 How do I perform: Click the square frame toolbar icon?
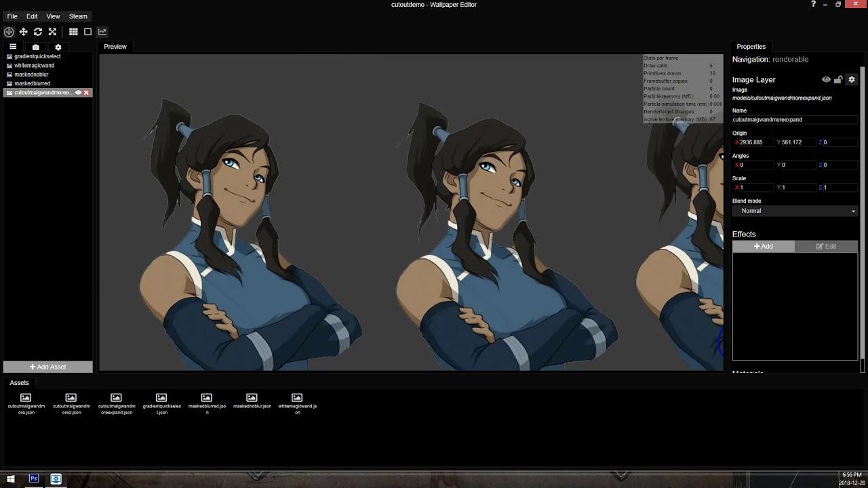(87, 32)
